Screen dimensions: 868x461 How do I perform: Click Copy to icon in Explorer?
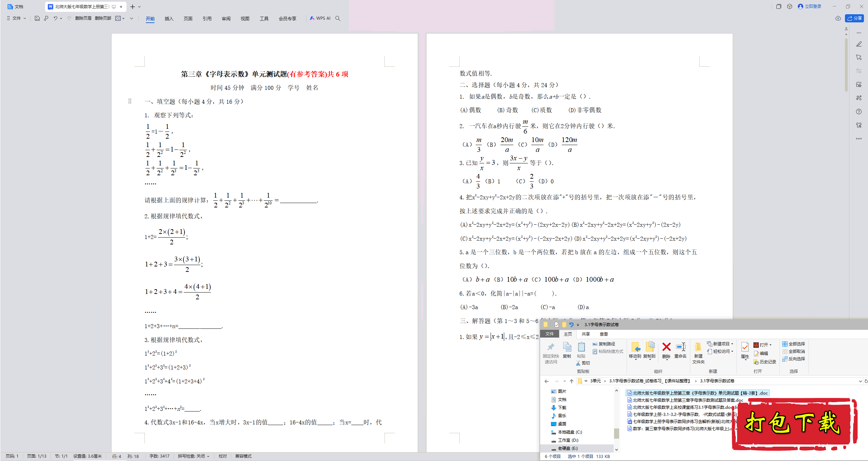point(649,350)
